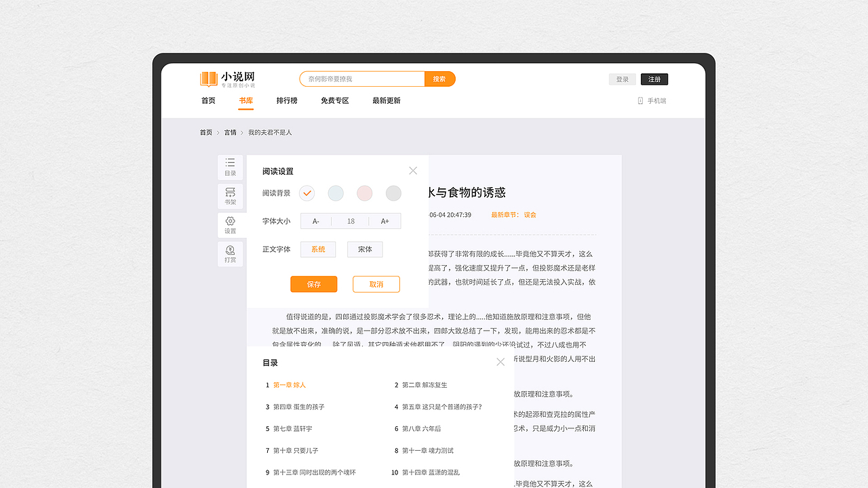Viewport: 868px width, 488px height.
Task: Open the 书架 (bookshelf) sidebar icon
Action: [x=231, y=196]
